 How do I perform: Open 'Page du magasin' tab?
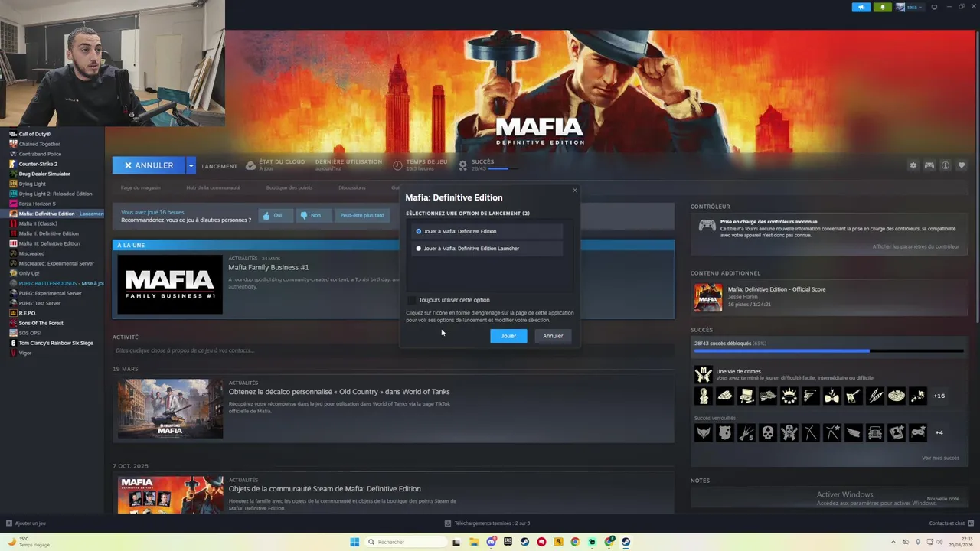coord(140,187)
